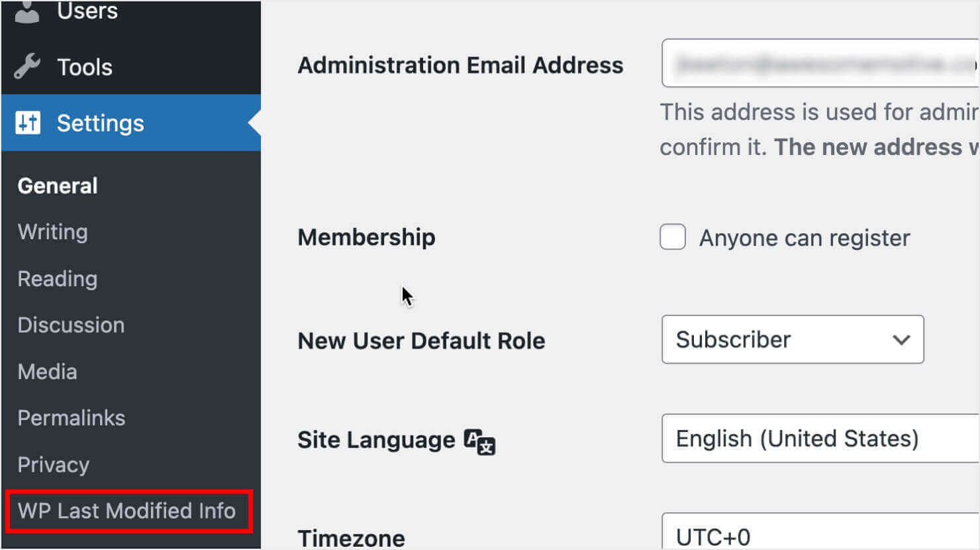Screen dimensions: 980x550
Task: Open Media settings
Action: point(47,372)
